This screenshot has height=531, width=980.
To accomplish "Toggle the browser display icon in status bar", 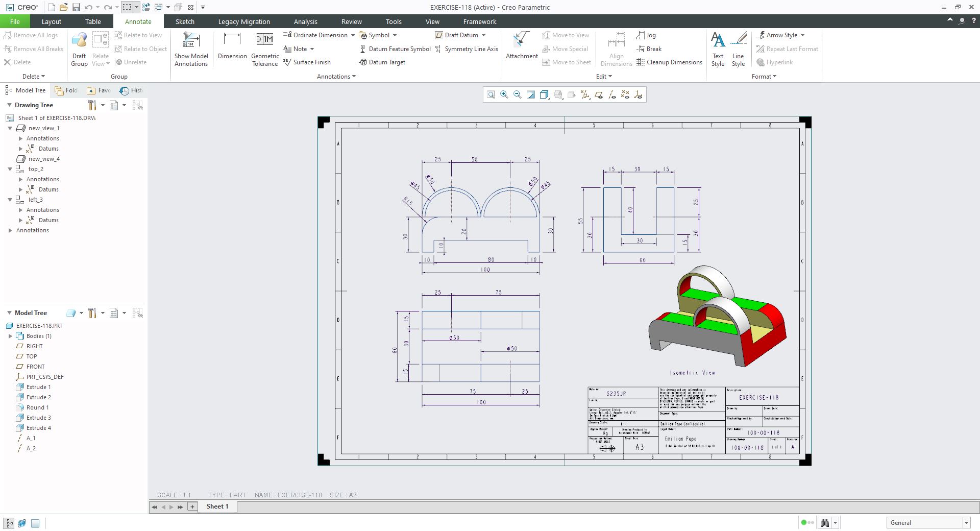I will point(22,523).
